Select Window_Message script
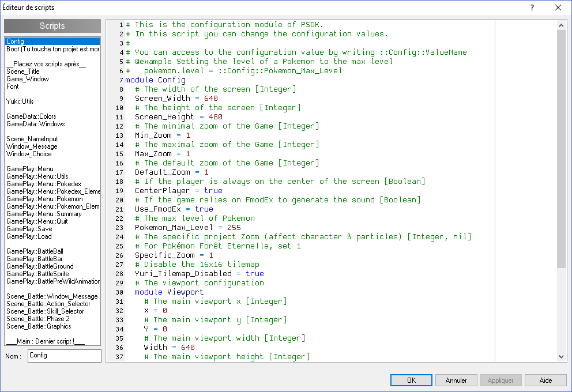Image resolution: width=572 pixels, height=392 pixels. click(x=52, y=146)
